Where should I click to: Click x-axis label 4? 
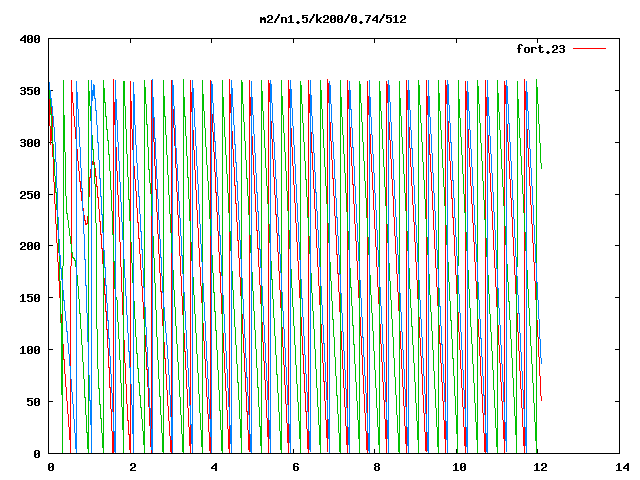(x=214, y=467)
